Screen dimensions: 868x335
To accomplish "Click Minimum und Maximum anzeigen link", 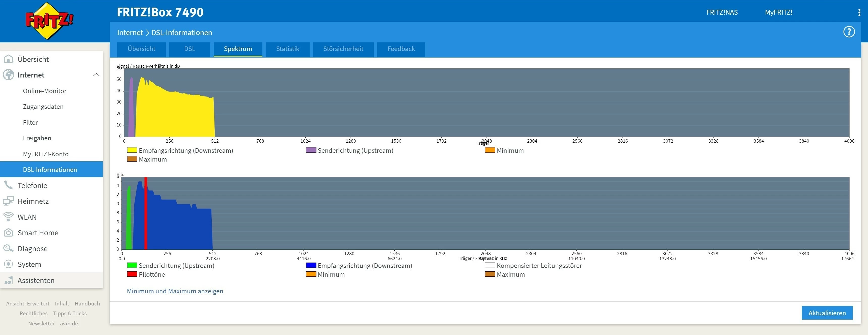I will coord(175,291).
